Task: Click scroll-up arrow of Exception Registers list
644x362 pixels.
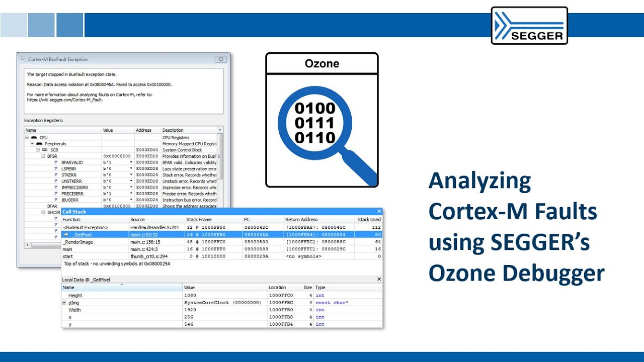Action: (x=220, y=130)
